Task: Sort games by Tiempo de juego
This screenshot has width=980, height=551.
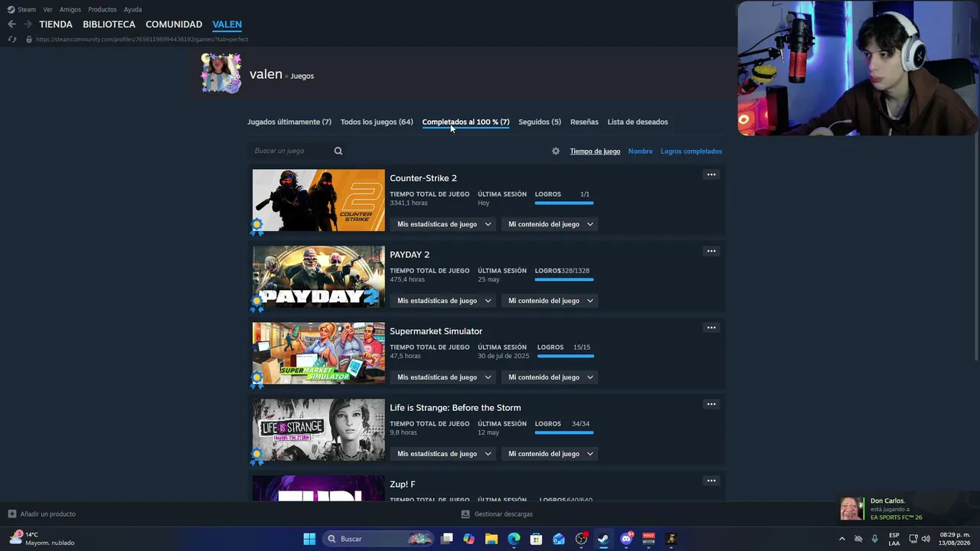Action: tap(595, 152)
